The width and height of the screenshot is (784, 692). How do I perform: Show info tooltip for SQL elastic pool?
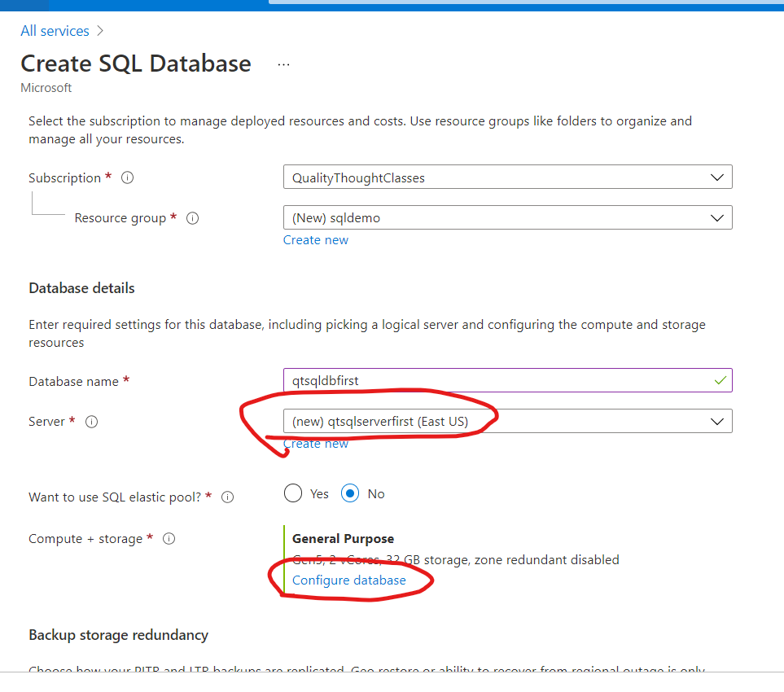tap(227, 497)
